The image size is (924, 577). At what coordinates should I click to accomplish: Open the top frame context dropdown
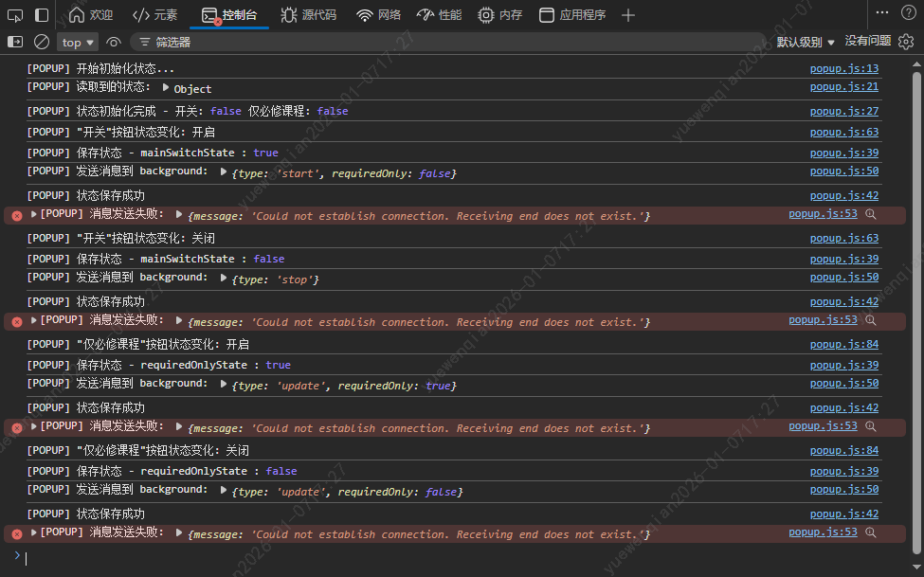pyautogui.click(x=77, y=42)
